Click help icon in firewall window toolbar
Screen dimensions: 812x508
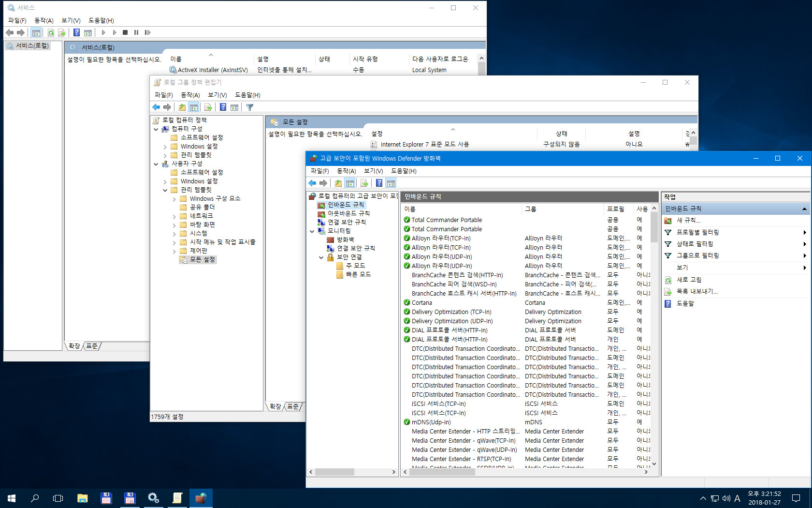point(379,183)
